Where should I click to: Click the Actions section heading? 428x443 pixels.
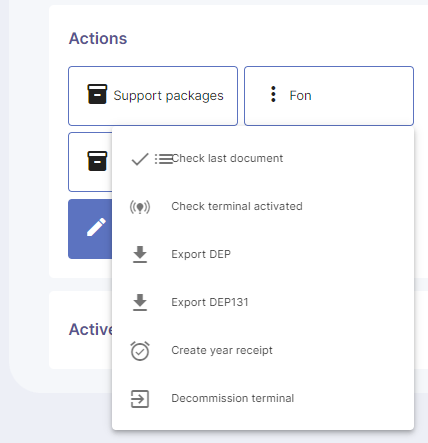click(98, 38)
